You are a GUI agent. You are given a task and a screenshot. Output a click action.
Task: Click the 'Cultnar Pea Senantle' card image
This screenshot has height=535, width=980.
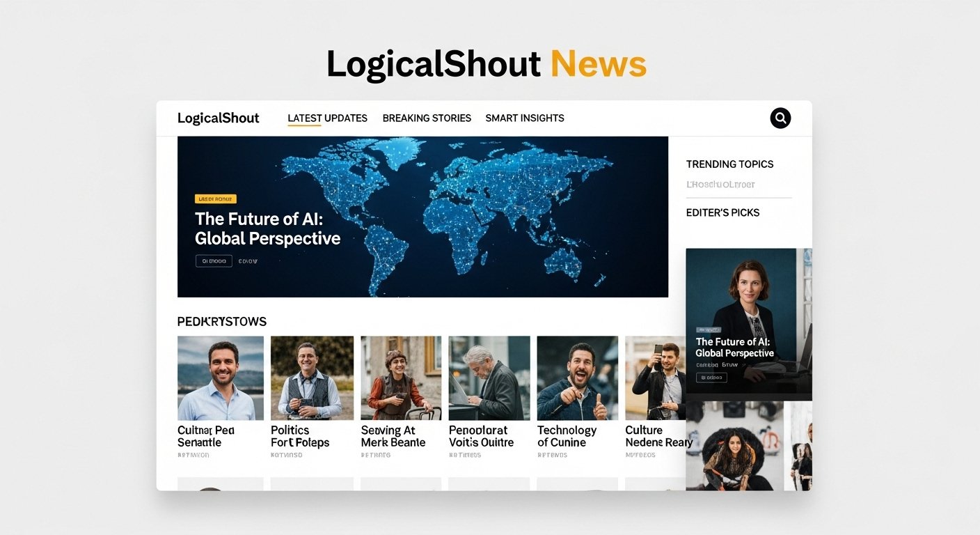220,377
